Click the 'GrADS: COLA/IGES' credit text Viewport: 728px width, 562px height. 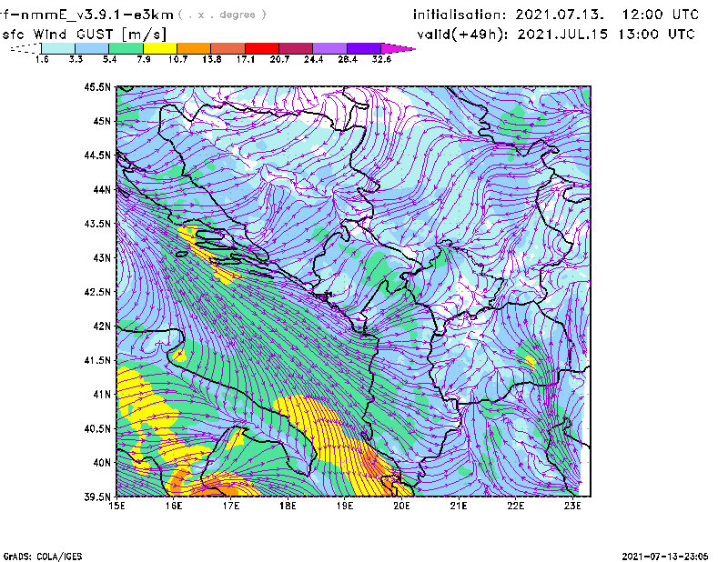(x=43, y=557)
